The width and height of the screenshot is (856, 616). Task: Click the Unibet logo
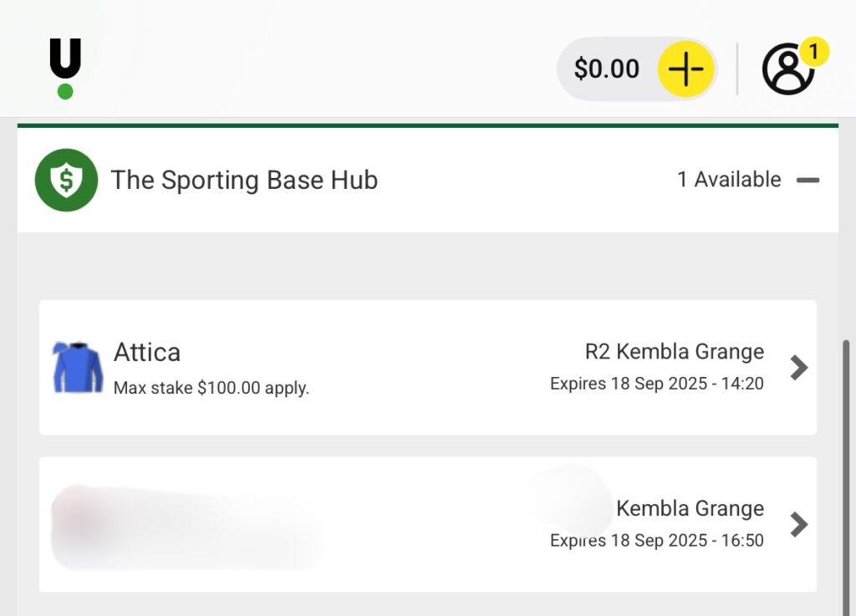coord(65,68)
